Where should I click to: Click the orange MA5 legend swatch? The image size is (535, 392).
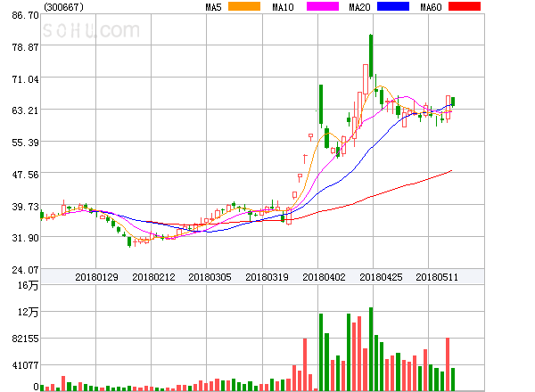244,6
